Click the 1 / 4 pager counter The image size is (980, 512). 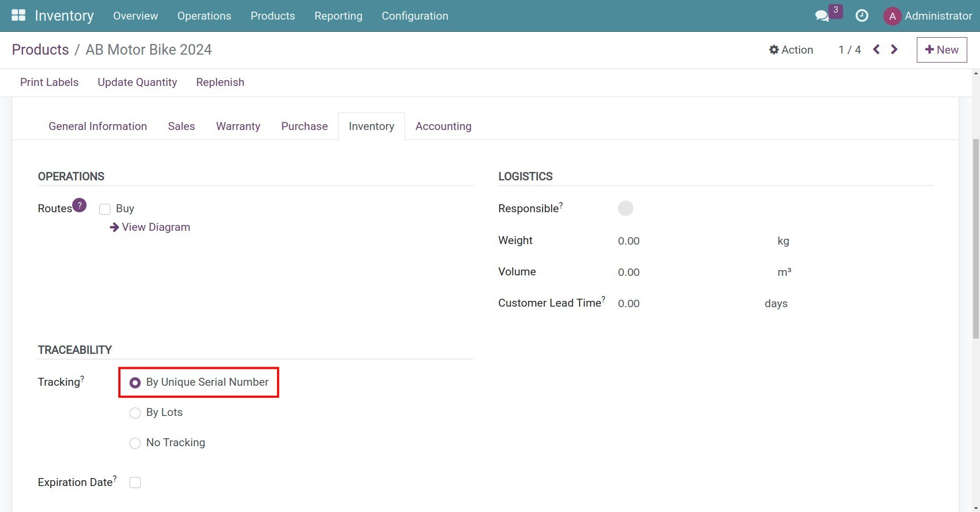pos(849,50)
